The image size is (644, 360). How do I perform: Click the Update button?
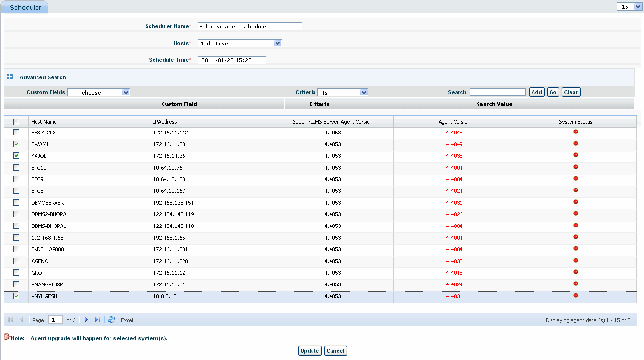point(310,351)
